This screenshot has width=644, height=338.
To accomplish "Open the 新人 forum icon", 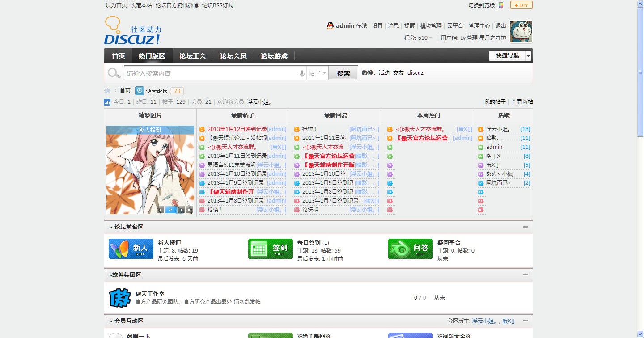I will point(131,249).
